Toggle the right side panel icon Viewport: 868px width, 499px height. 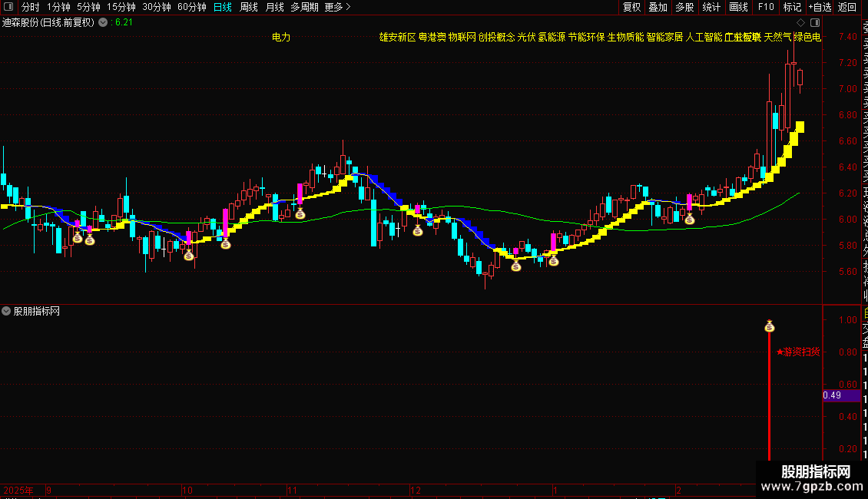[815, 23]
